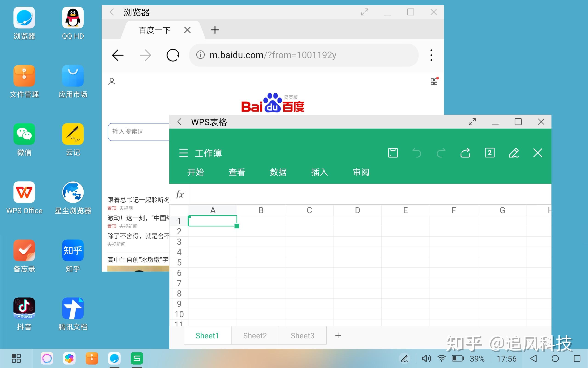Open the volume control in taskbar
Viewport: 588px width, 368px height.
coord(426,359)
